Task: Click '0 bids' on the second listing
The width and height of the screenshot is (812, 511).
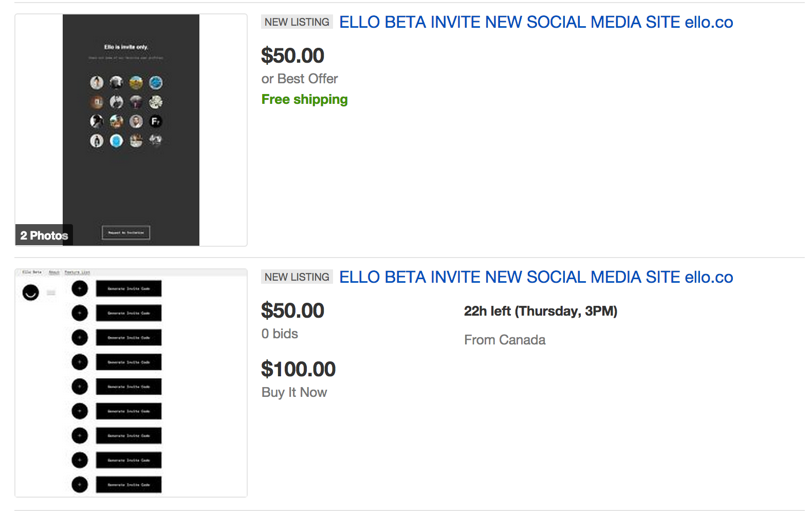Action: (280, 334)
